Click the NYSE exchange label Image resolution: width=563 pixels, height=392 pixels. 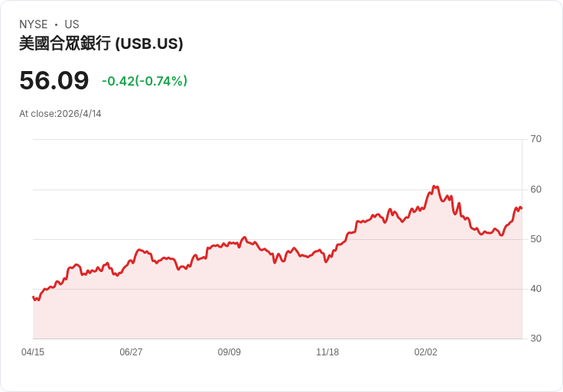click(x=34, y=24)
